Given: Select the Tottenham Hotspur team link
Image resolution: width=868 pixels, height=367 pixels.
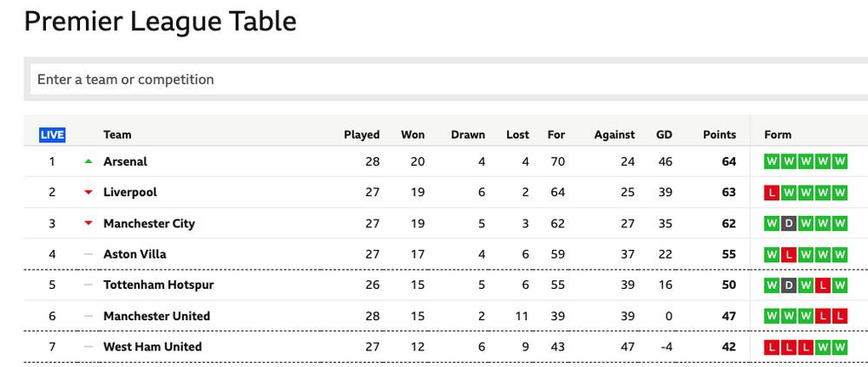Looking at the screenshot, I should [x=158, y=285].
